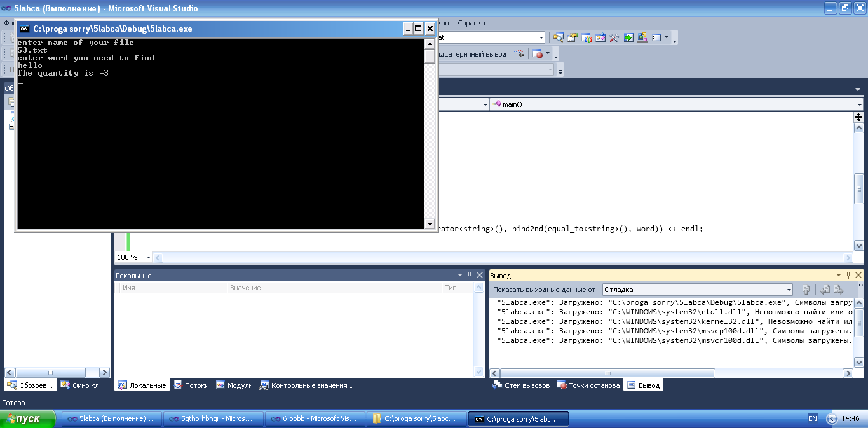This screenshot has height=428, width=868.
Task: Click console window system menu icon
Action: click(24, 29)
